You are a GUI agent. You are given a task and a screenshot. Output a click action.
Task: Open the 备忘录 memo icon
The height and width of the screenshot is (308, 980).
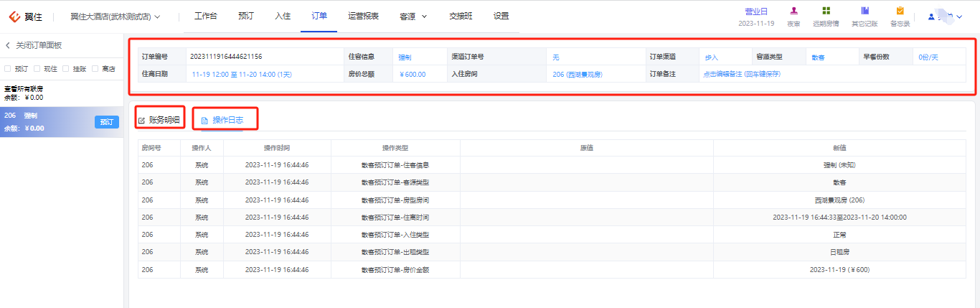[x=900, y=11]
